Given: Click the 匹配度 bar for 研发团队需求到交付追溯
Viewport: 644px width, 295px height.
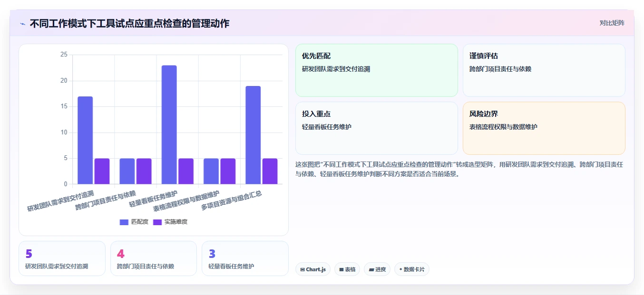Looking at the screenshot, I should click(x=85, y=140).
